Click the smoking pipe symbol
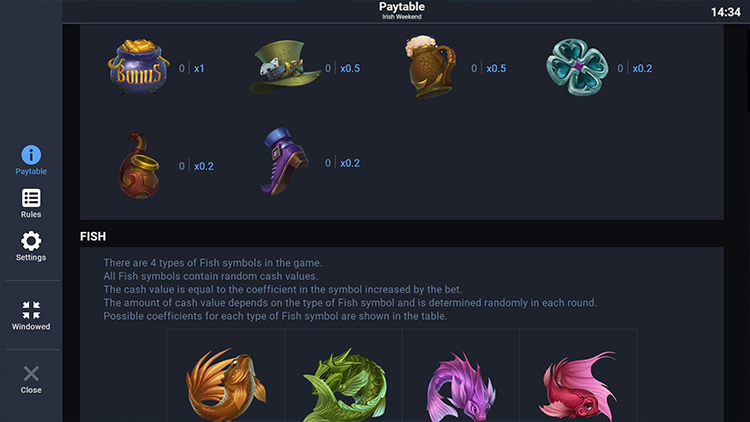Screen dimensions: 750x422 pos(140,165)
